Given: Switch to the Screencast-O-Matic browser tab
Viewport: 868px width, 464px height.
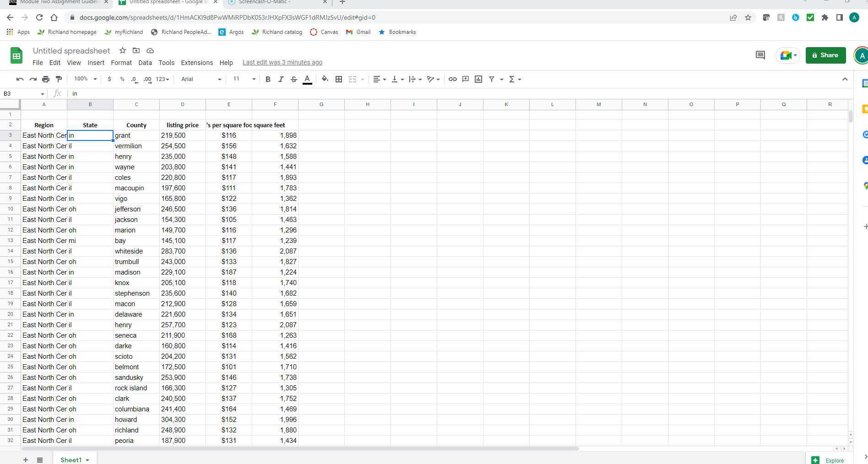Looking at the screenshot, I should pos(270,2).
